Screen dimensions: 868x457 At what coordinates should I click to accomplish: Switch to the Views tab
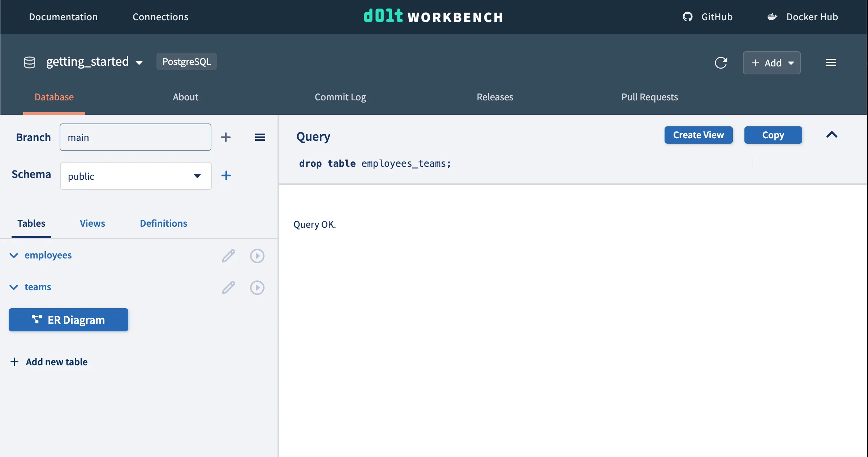pyautogui.click(x=92, y=223)
